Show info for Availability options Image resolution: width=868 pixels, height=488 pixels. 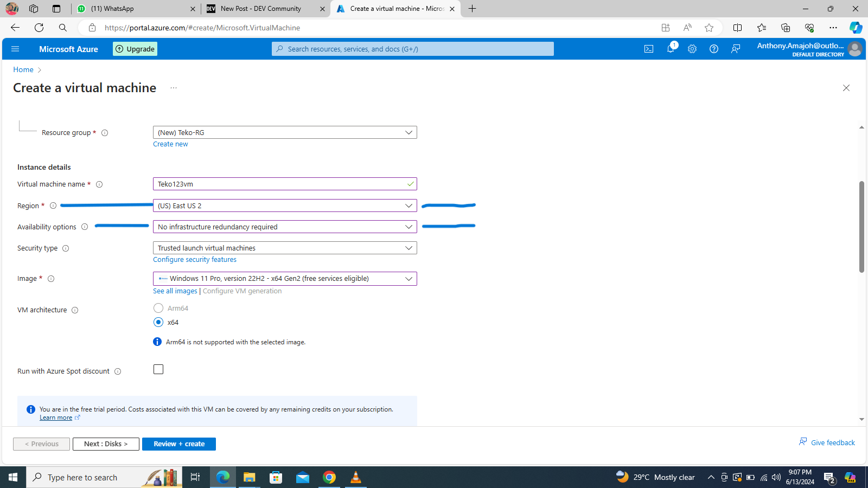point(85,227)
